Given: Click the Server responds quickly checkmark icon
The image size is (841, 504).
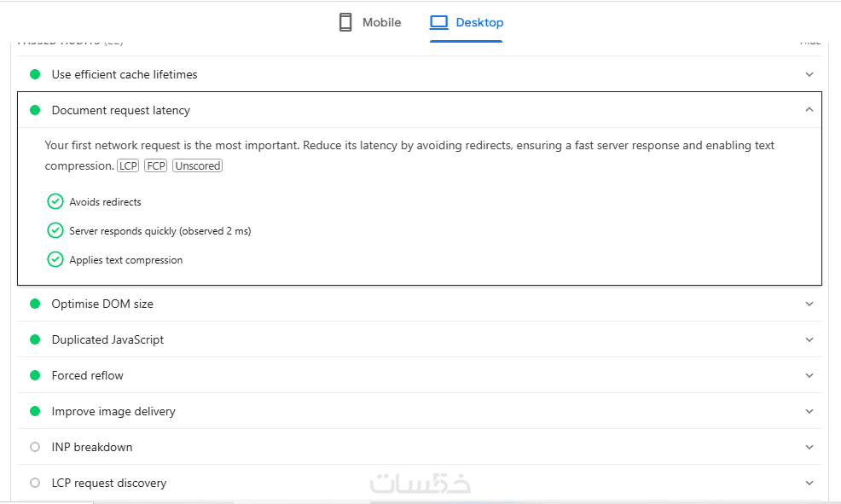Looking at the screenshot, I should (55, 230).
